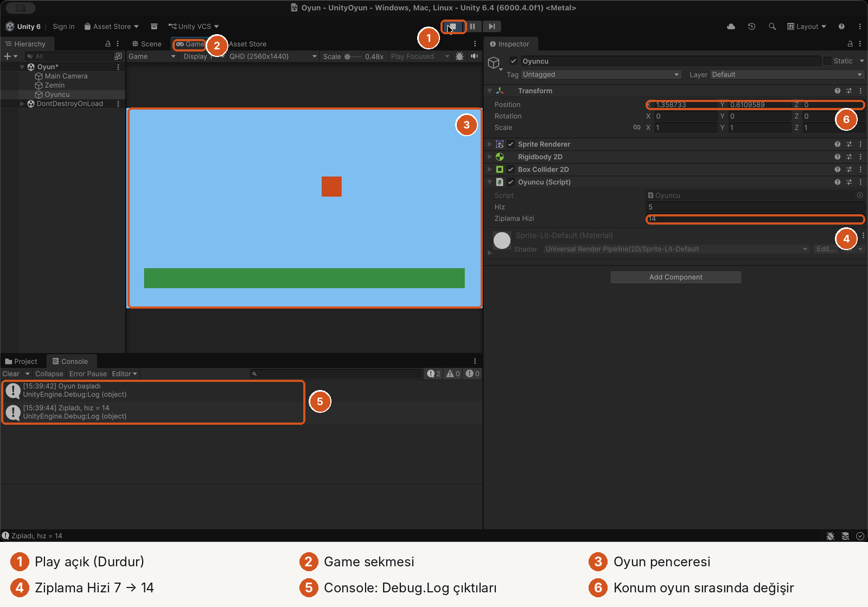Screen dimensions: 868x607
Task: Click the Step frame button
Action: click(492, 26)
